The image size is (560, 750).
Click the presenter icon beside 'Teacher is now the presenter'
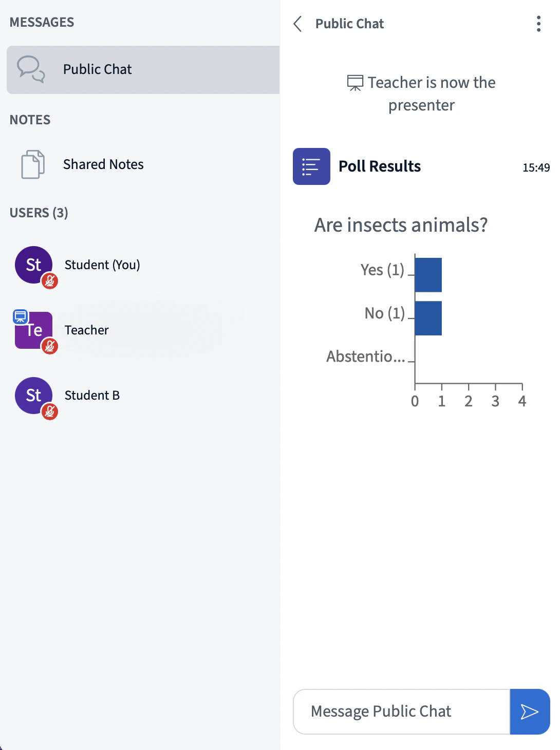tap(355, 83)
